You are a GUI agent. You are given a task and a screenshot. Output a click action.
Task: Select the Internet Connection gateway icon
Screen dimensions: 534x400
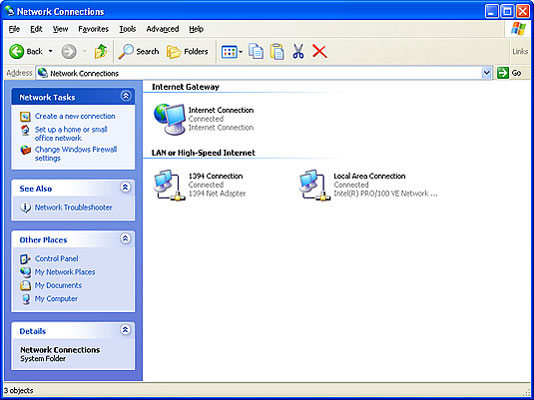pyautogui.click(x=169, y=119)
